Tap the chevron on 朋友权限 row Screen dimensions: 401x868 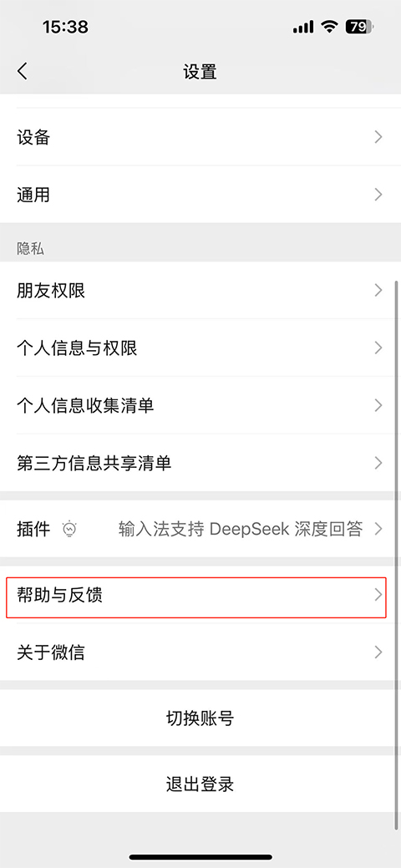[x=378, y=290]
